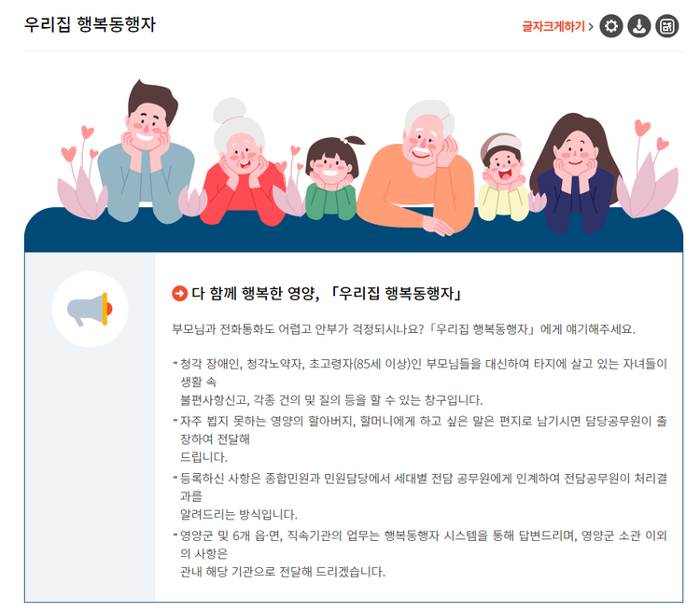
Task: Click the bullet starting with 등록하신 사항은
Action: click(x=420, y=496)
